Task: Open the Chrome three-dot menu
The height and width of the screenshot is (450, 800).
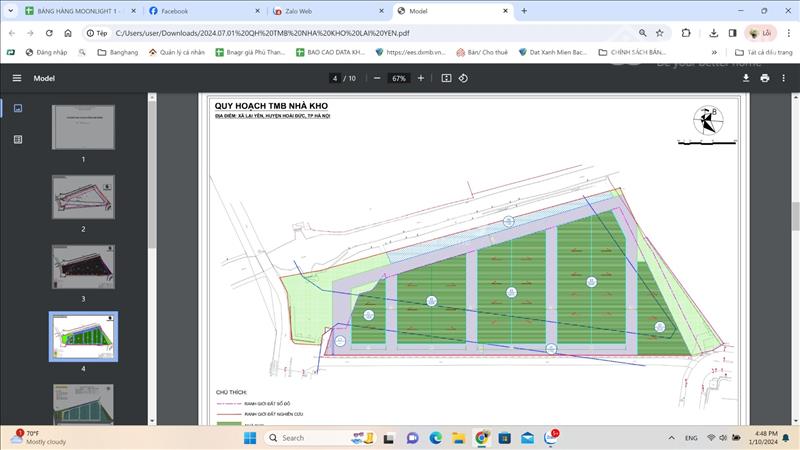Action: [788, 33]
